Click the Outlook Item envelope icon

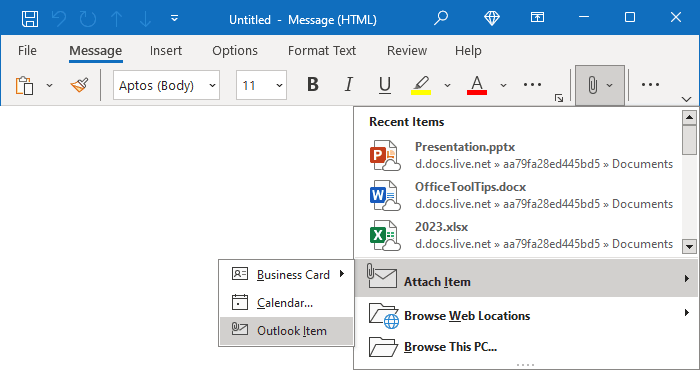(240, 329)
